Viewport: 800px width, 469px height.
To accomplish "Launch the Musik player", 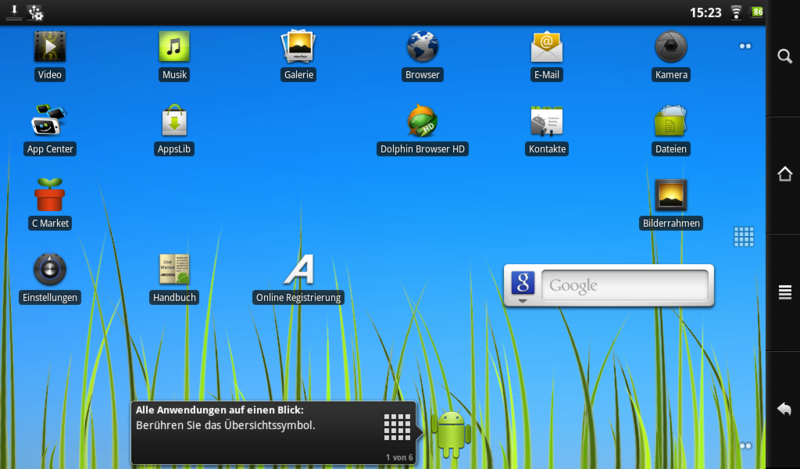I will pyautogui.click(x=174, y=47).
